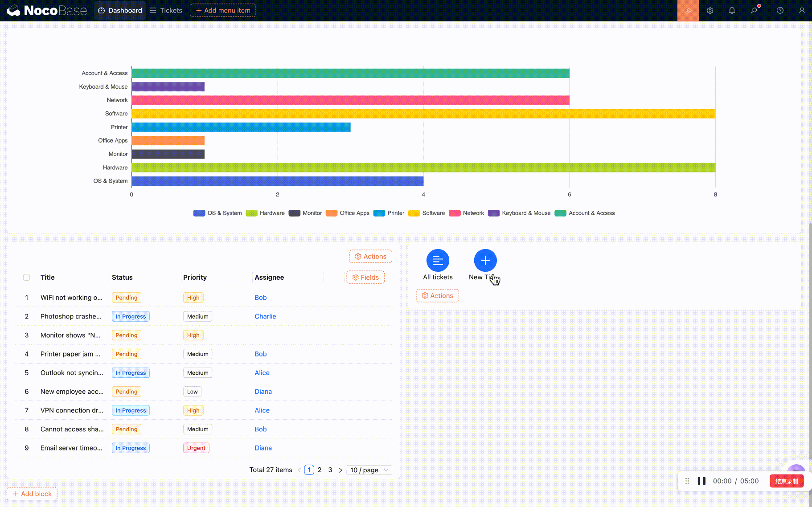The width and height of the screenshot is (812, 507).
Task: Pause the screen recording
Action: tap(701, 481)
